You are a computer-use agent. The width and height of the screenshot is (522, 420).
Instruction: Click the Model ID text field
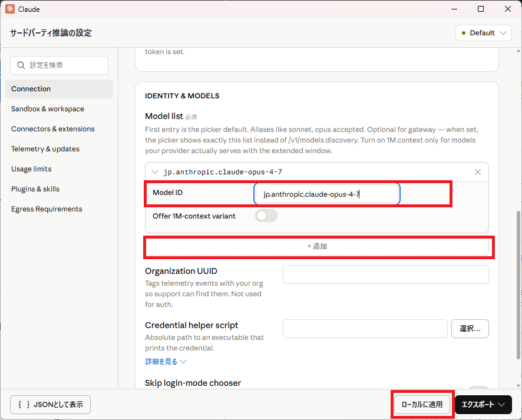pos(327,194)
